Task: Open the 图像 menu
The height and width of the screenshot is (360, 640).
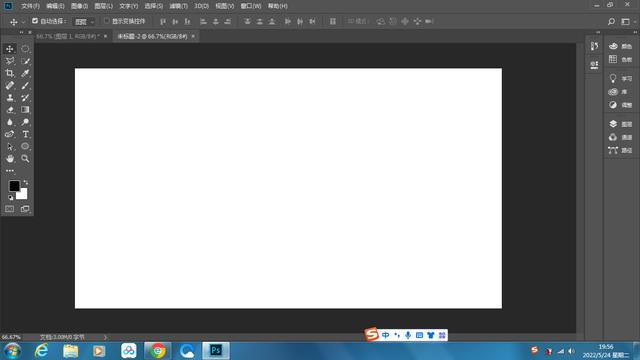Action: (79, 6)
